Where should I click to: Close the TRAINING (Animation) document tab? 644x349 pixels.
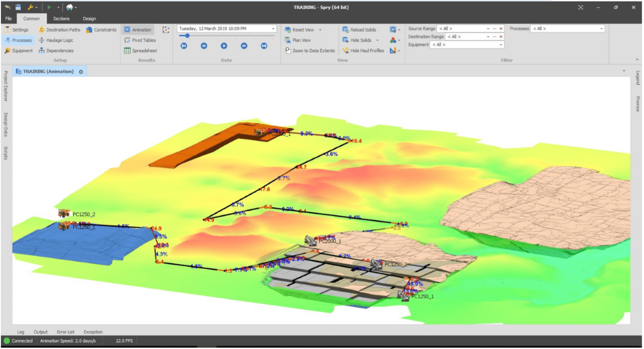pos(81,71)
